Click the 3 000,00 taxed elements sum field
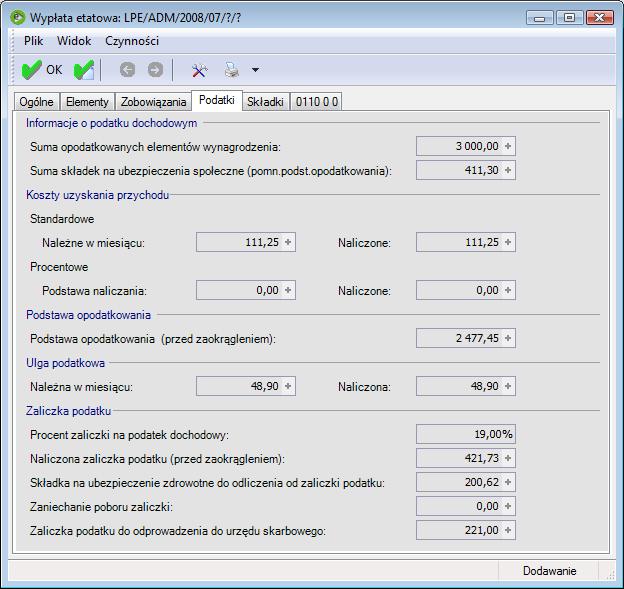 click(x=466, y=146)
